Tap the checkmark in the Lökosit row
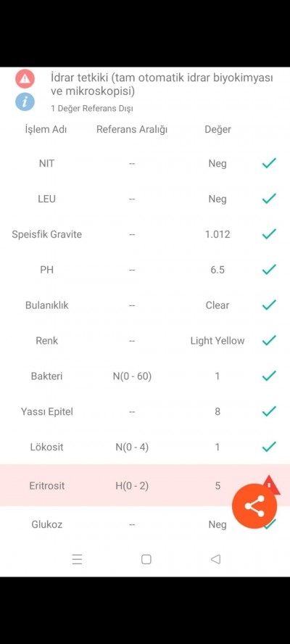The width and height of the screenshot is (290, 644). tap(269, 447)
